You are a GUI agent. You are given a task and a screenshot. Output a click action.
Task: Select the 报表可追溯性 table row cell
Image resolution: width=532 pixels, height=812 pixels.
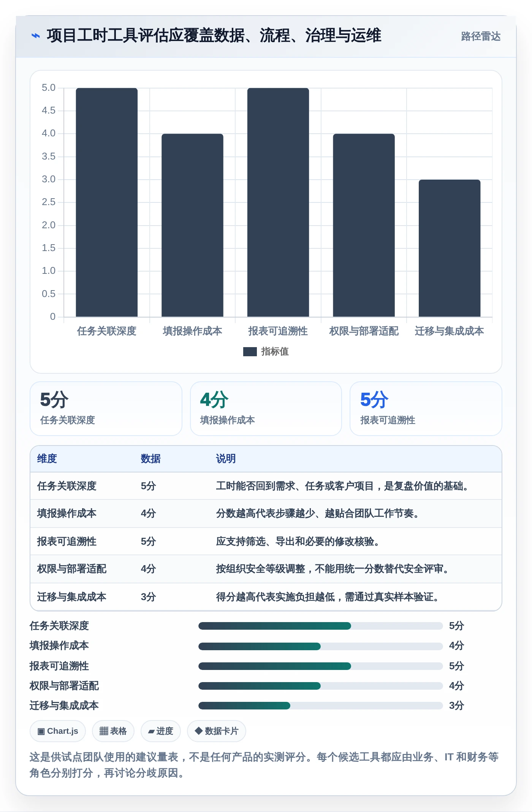tap(67, 542)
